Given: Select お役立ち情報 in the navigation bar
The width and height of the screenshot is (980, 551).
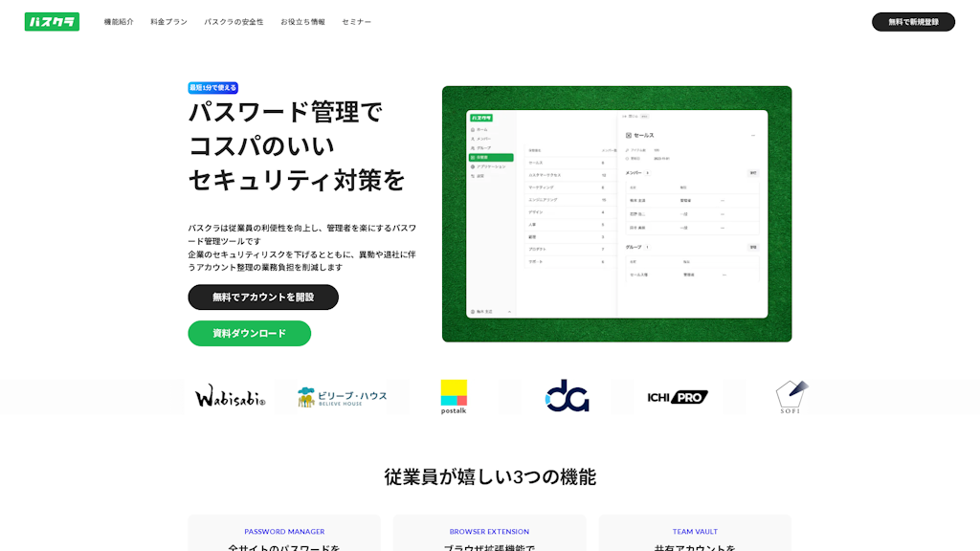Looking at the screenshot, I should tap(302, 22).
